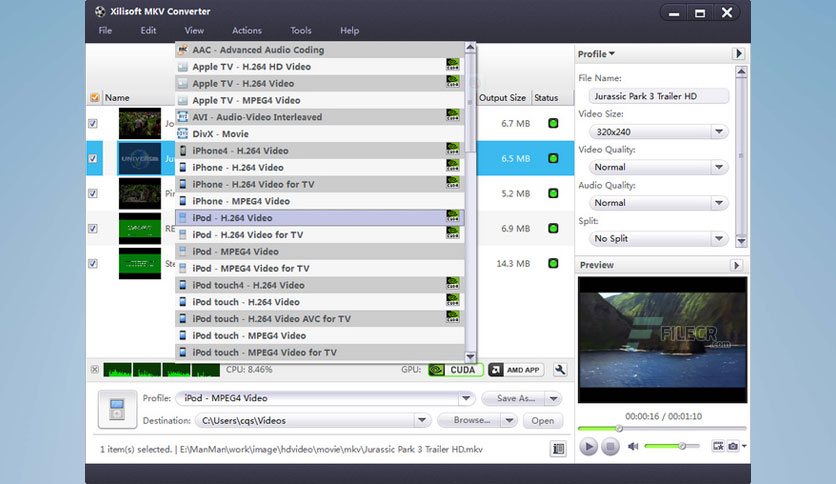This screenshot has height=484, width=836.
Task: Adjust the preview volume slider
Action: click(x=672, y=446)
